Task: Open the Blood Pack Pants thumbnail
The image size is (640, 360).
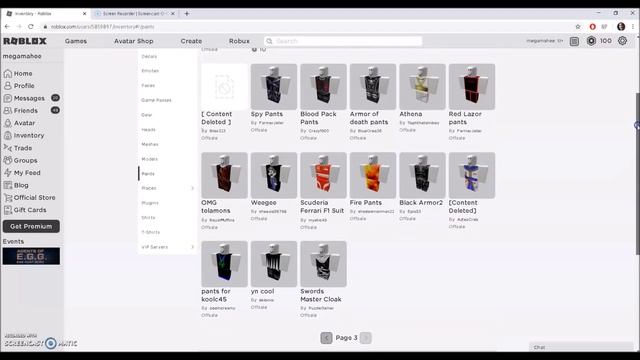Action: [x=323, y=87]
